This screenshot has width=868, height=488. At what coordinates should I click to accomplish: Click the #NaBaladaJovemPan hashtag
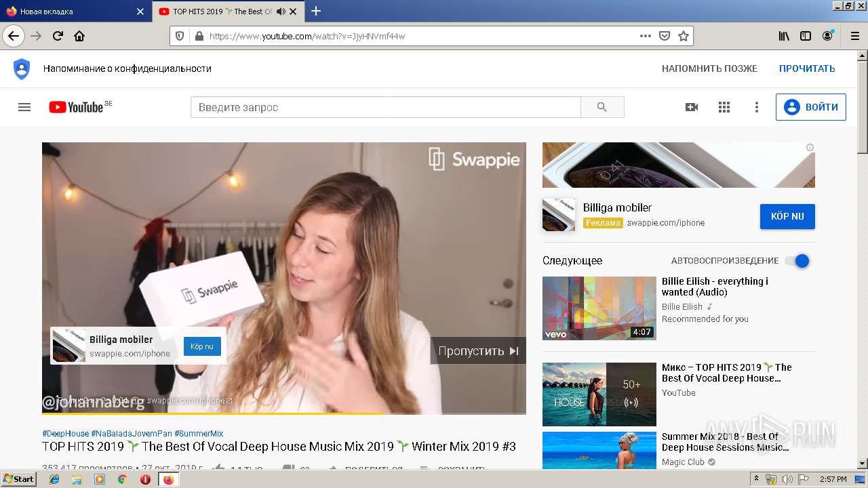point(132,434)
